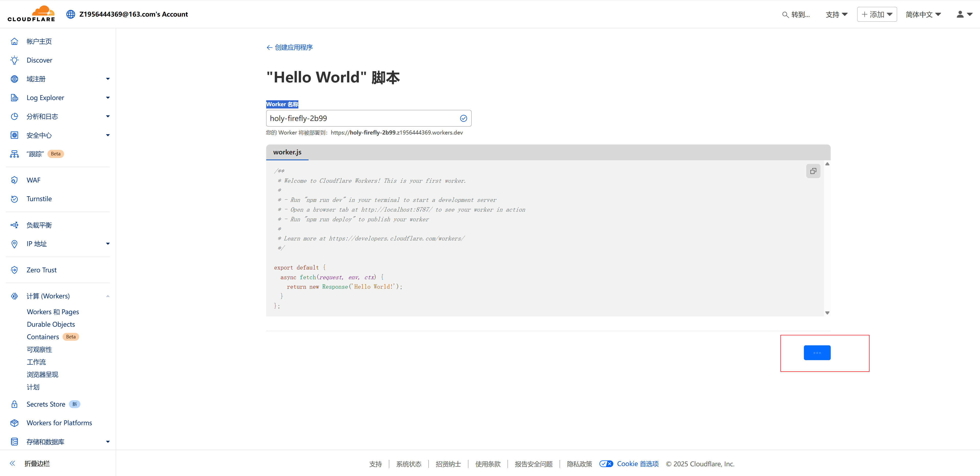Click the Zero Trust icon
Screen dimensions: 980x476
[15, 270]
